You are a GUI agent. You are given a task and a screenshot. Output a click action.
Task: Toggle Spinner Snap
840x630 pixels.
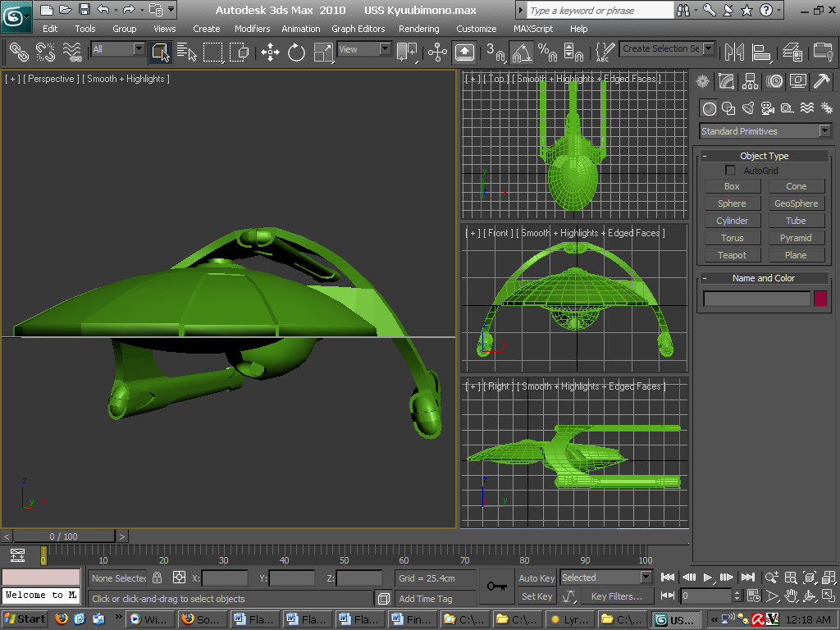[x=573, y=52]
